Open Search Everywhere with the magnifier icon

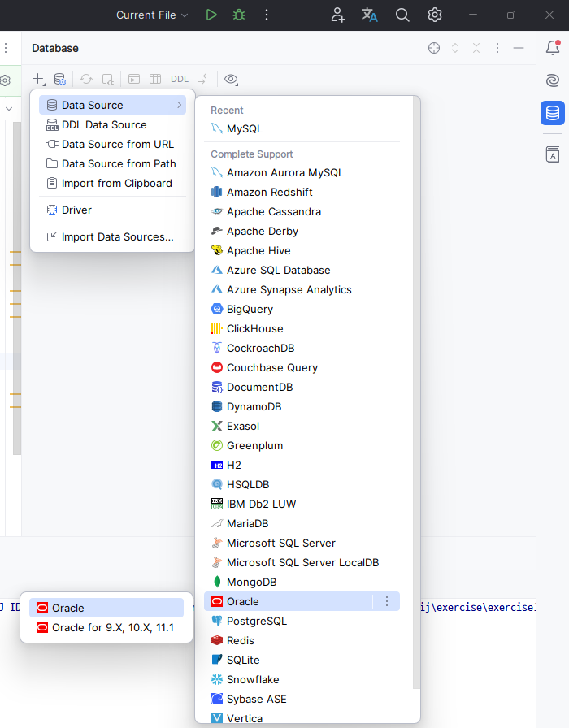pyautogui.click(x=402, y=15)
